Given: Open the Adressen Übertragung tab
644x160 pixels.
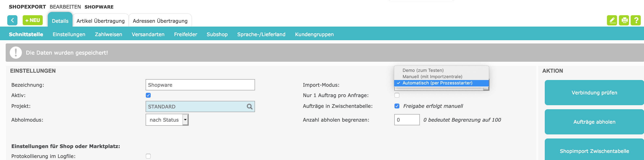Looking at the screenshot, I should pyautogui.click(x=160, y=21).
